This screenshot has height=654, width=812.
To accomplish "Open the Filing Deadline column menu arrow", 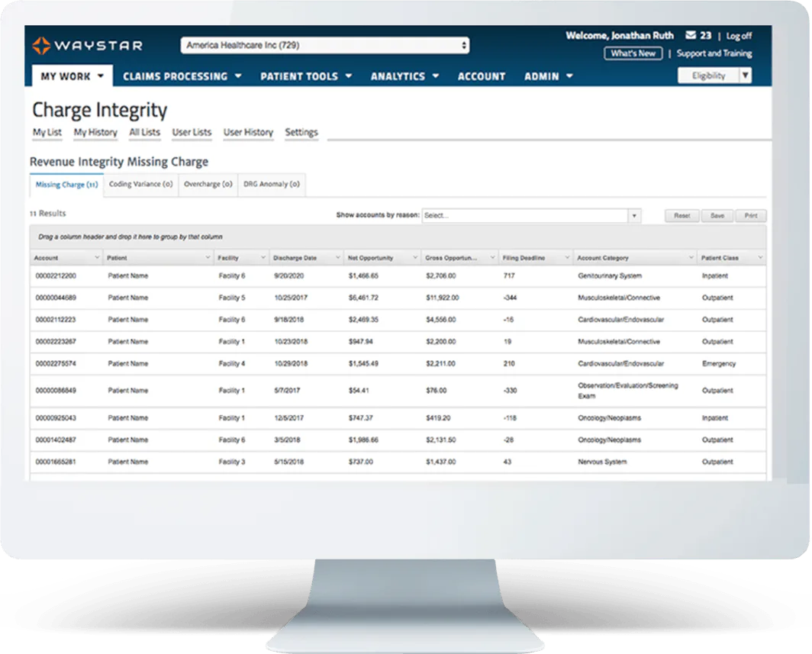I will [566, 257].
